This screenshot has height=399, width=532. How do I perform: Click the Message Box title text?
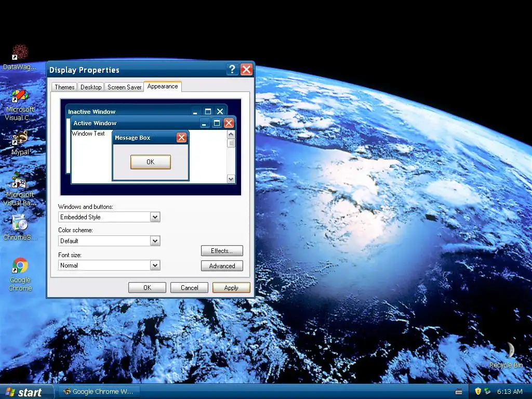click(x=132, y=138)
